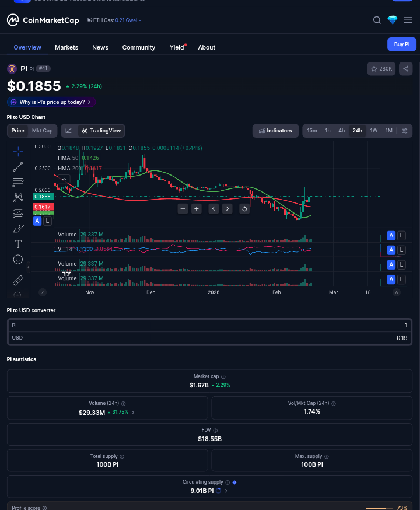Open the hamburger menu
Screen dimensions: 420x510
[408, 20]
